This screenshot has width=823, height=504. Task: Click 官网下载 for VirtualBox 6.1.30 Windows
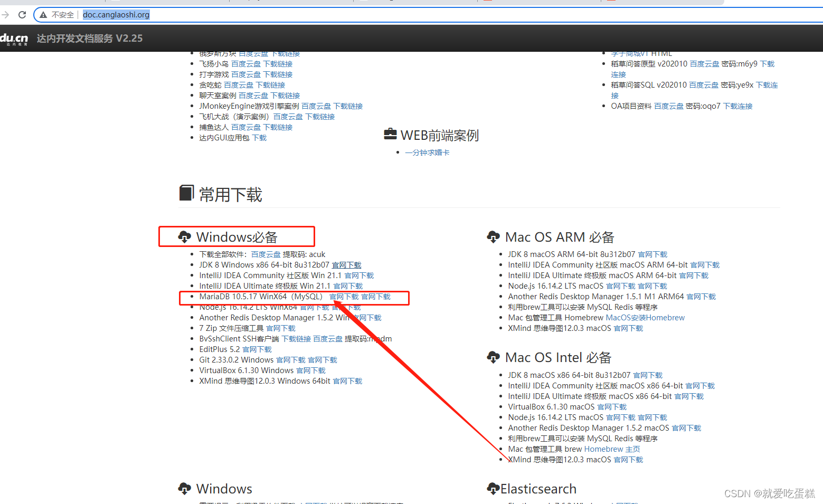point(311,370)
